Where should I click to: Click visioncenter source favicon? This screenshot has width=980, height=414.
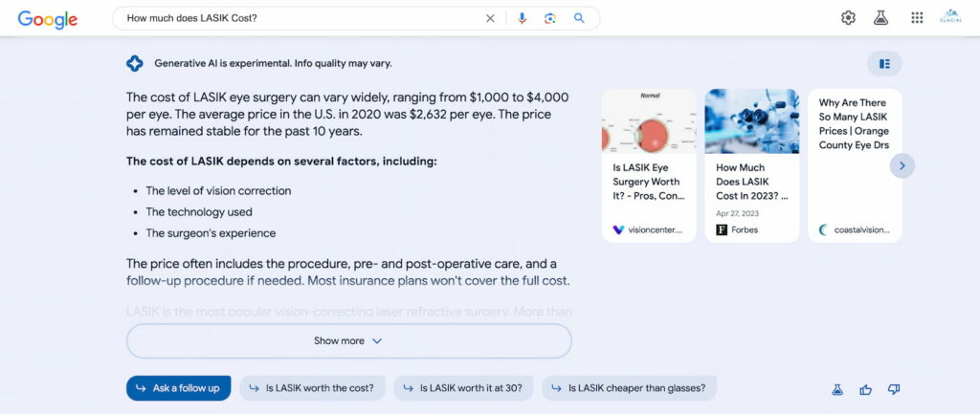[618, 229]
